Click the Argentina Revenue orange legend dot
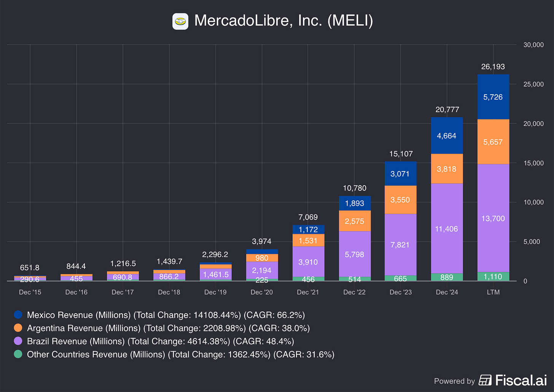Image resolution: width=554 pixels, height=392 pixels. [18, 328]
